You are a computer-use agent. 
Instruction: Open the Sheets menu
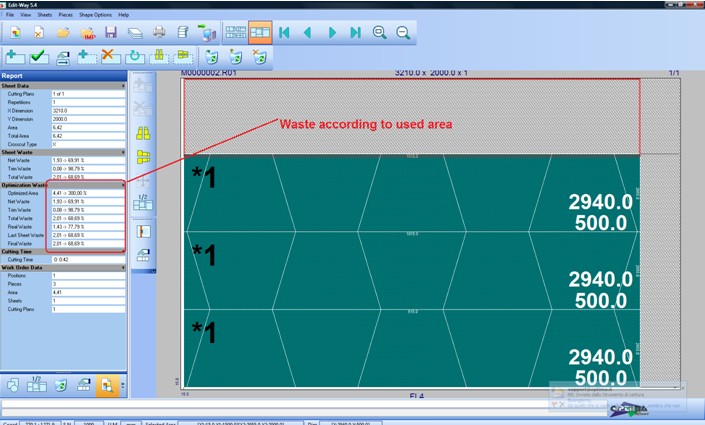point(45,15)
